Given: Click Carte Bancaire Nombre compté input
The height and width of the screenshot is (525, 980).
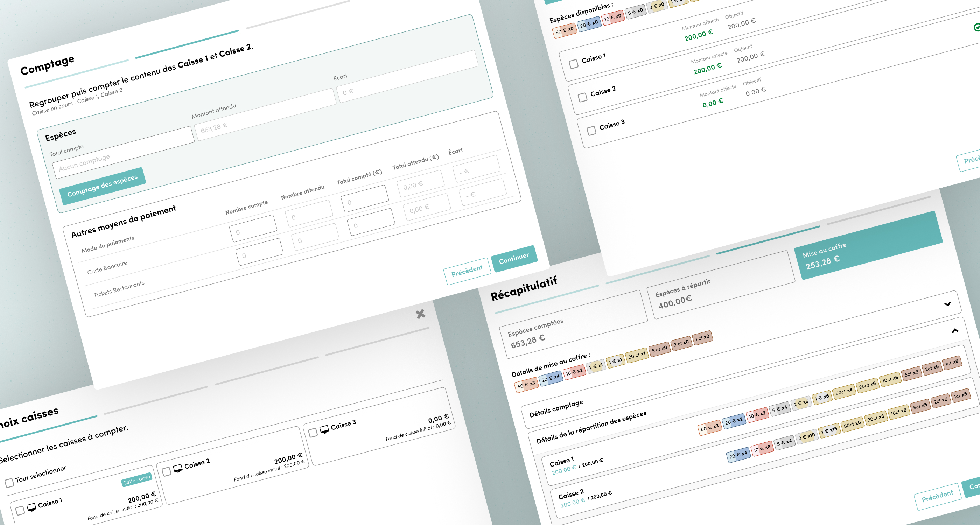Looking at the screenshot, I should (253, 228).
